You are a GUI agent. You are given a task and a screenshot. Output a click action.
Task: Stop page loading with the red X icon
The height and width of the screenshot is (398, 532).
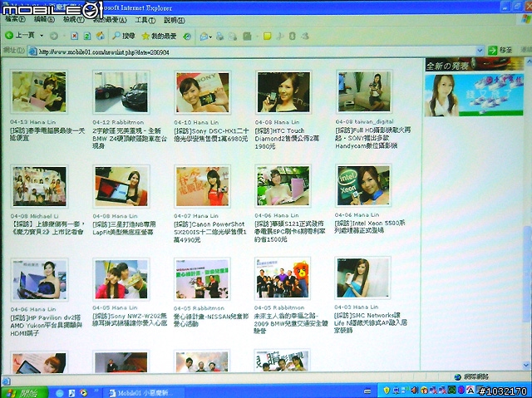coord(74,36)
